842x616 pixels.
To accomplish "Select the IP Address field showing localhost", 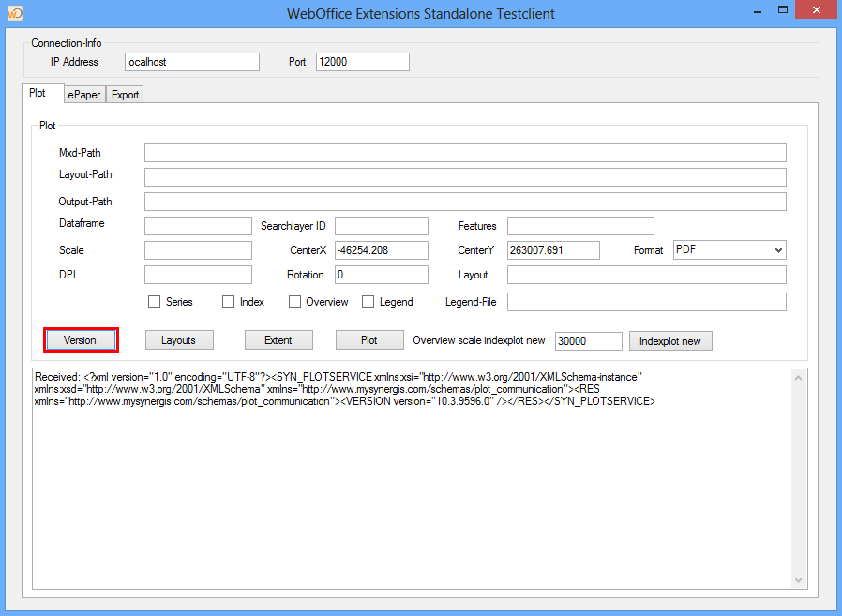I will [x=191, y=61].
